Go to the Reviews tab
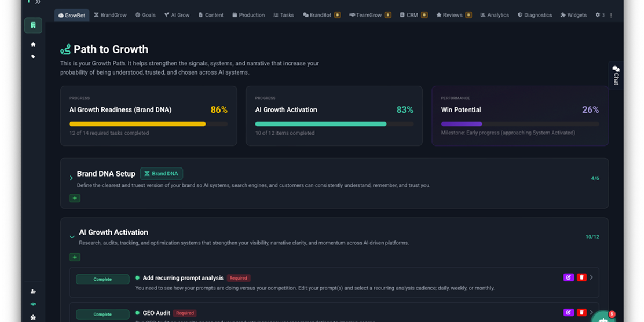Viewport: 644px width, 322px height. pyautogui.click(x=454, y=15)
